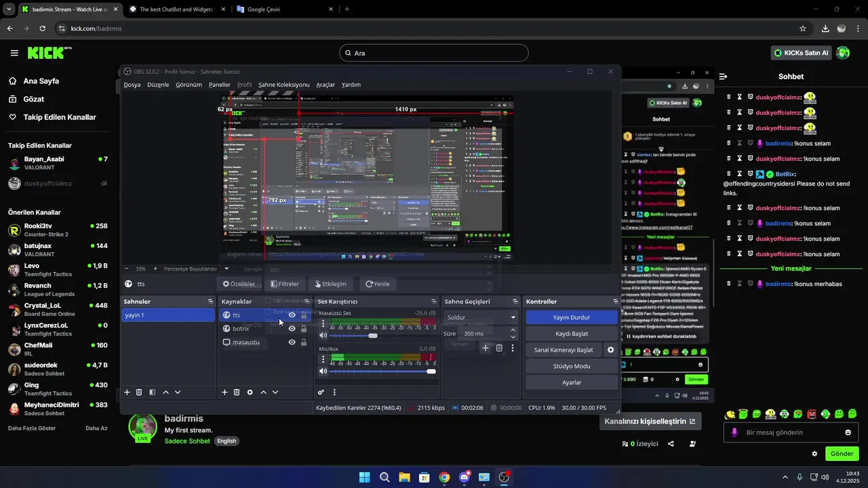Image resolution: width=868 pixels, height=488 pixels.
Task: Click Etkileşim button in source toolbar
Action: [x=330, y=284]
